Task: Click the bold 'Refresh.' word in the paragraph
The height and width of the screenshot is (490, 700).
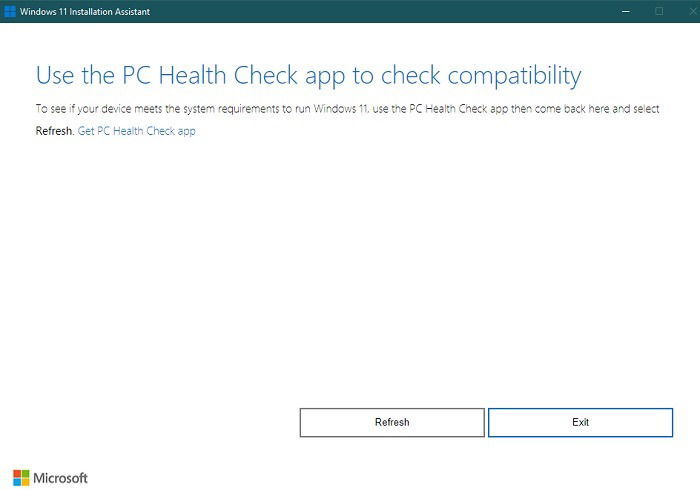Action: pyautogui.click(x=54, y=131)
